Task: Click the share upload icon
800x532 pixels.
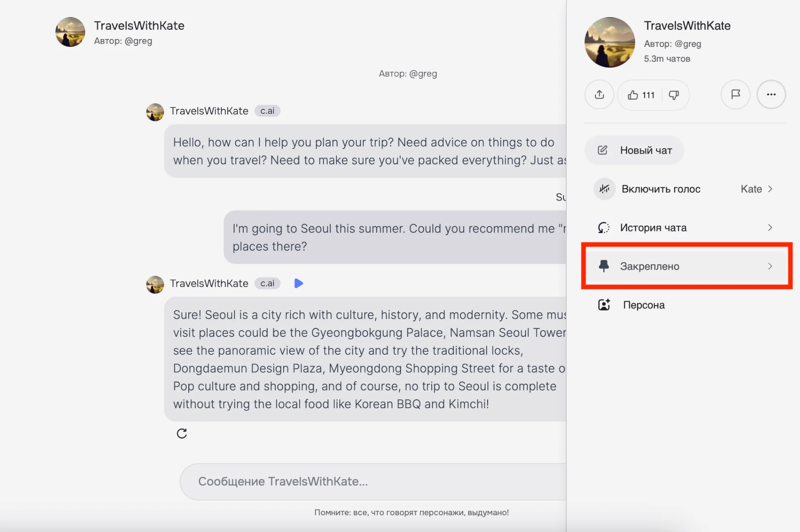Action: coord(599,94)
